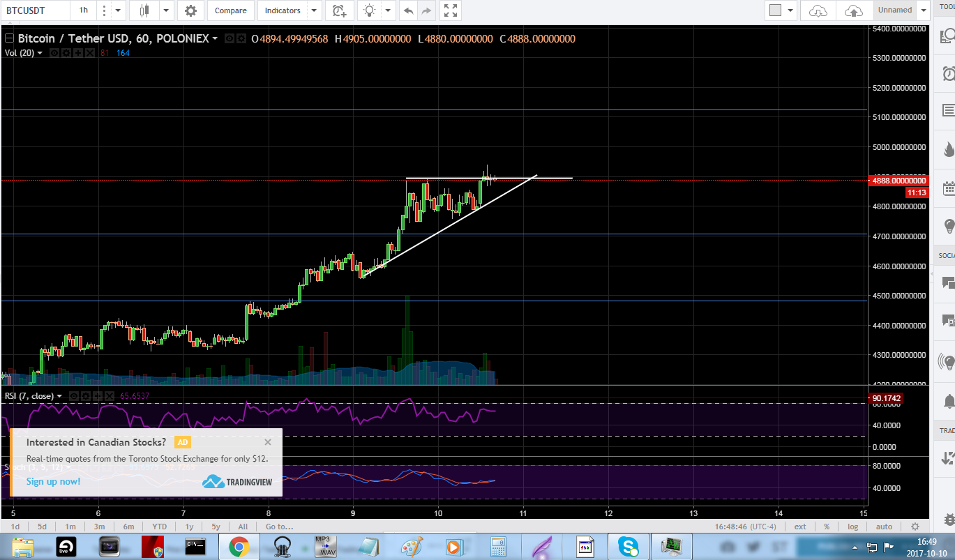Open File Explorer from the taskbar
The image size is (955, 560).
pos(23,546)
